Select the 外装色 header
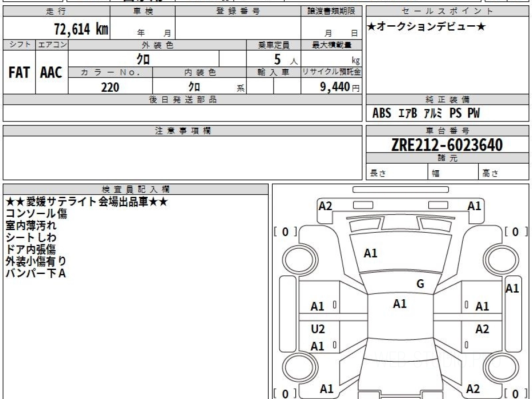This screenshot has height=399, width=532. point(157,45)
